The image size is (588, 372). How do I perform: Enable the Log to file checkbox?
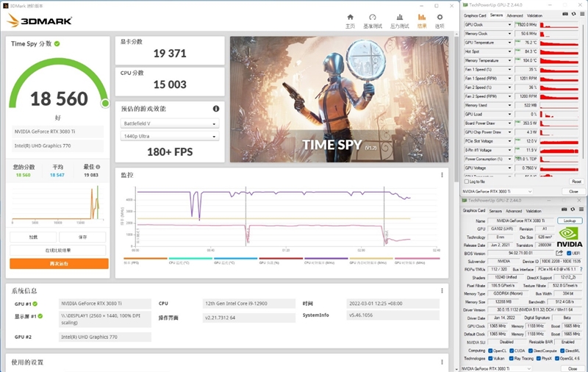(x=467, y=182)
